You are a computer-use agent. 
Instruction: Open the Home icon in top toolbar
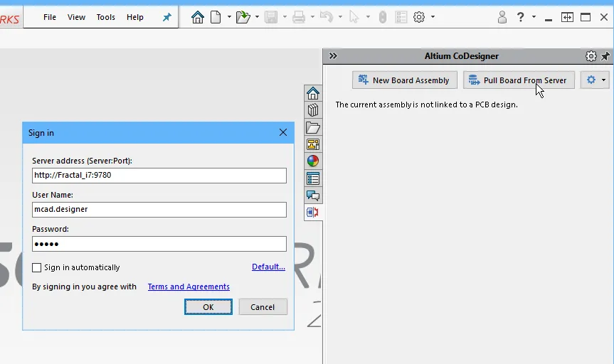coord(197,17)
